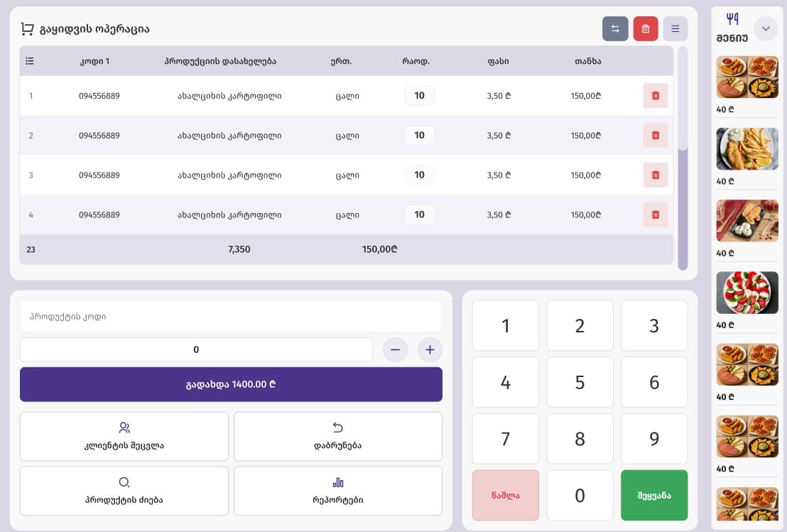787x532 pixels.
Task: Click the პროდუქტის კოდი input field
Action: (231, 315)
